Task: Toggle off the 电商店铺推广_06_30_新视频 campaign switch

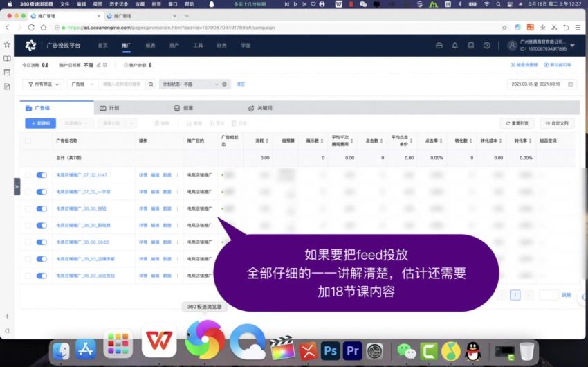Action: (x=42, y=225)
